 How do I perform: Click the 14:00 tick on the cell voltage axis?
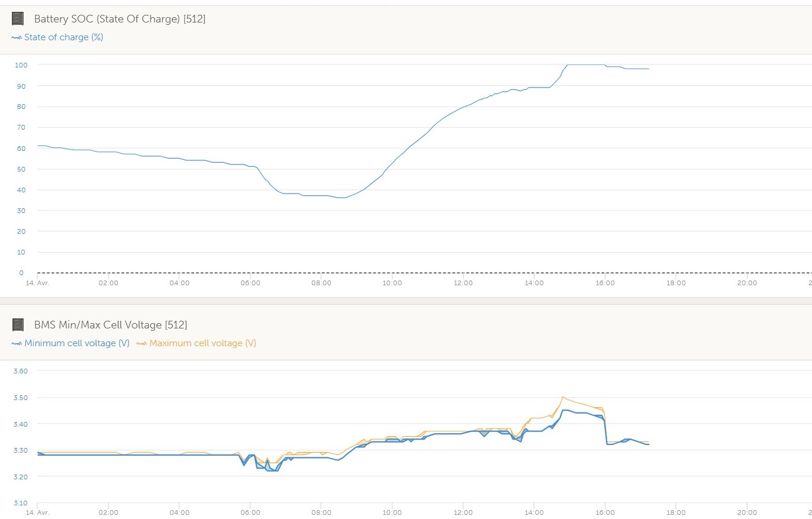534,514
